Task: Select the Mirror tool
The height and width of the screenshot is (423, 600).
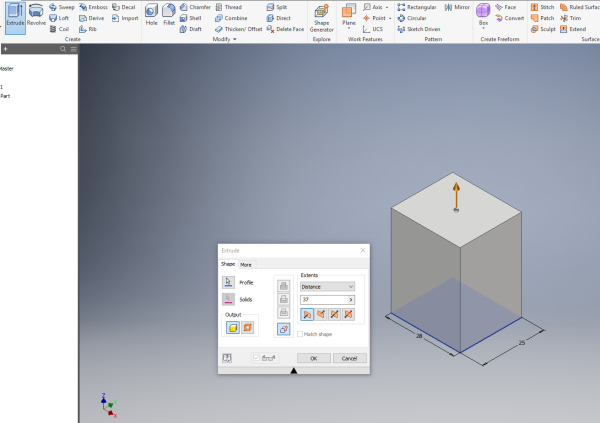Action: click(x=457, y=7)
